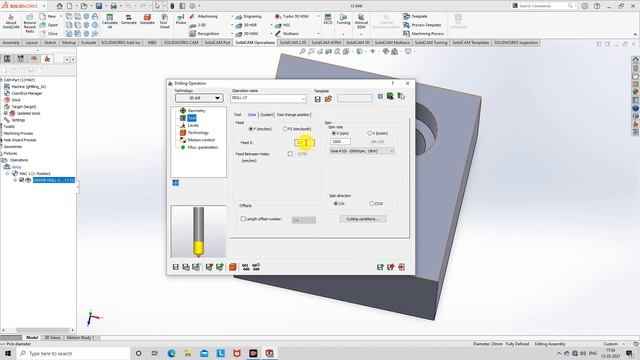This screenshot has height=360, width=640.
Task: Click the print icon in top toolbar
Action: (x=113, y=6)
